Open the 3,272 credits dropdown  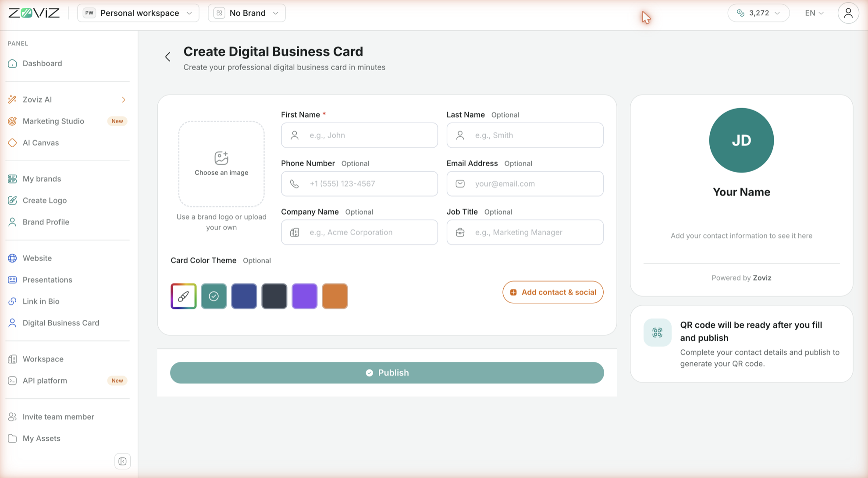[x=758, y=13]
